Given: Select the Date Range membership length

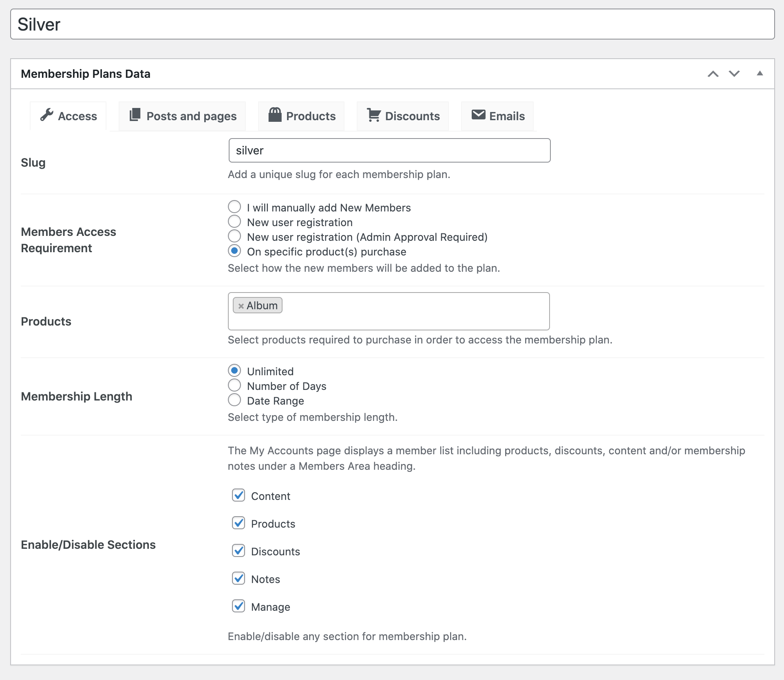Looking at the screenshot, I should pyautogui.click(x=234, y=400).
